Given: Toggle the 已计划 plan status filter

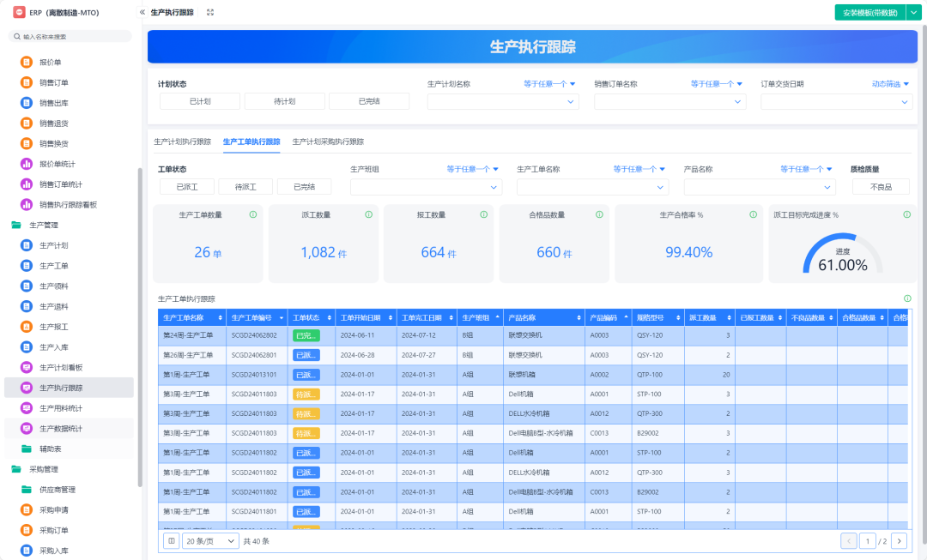Looking at the screenshot, I should tap(199, 101).
